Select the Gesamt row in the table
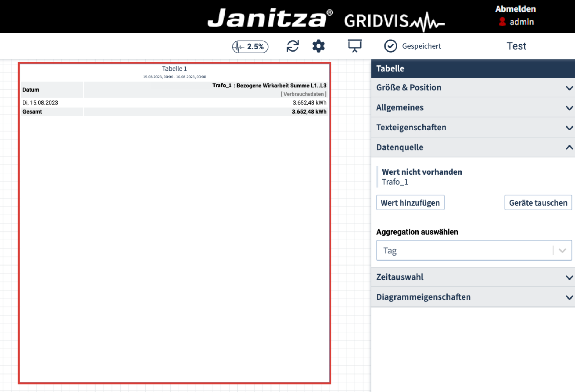Image resolution: width=575 pixels, height=392 pixels. 32,112
